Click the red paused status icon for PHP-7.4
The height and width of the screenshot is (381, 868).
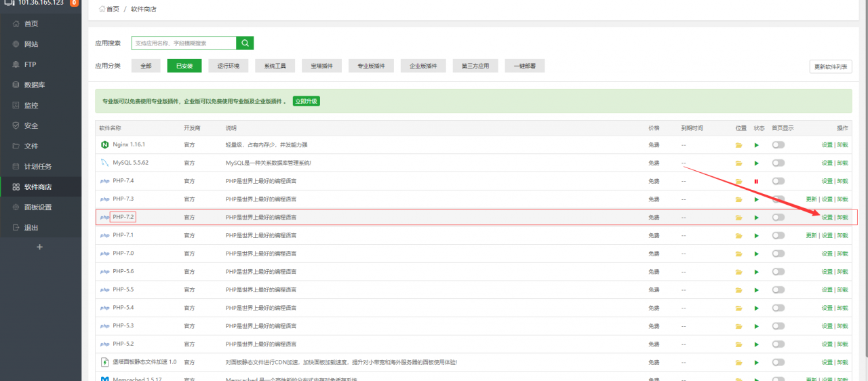(757, 181)
